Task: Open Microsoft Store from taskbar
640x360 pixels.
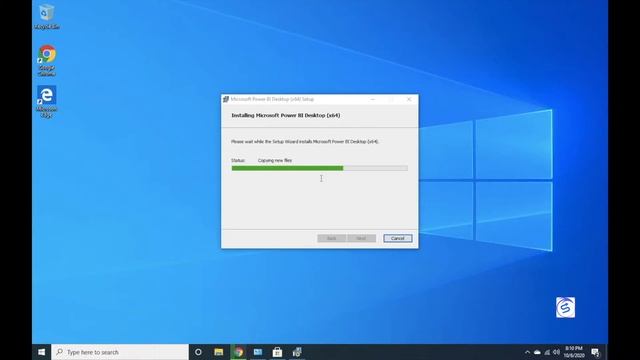Action: click(278, 352)
